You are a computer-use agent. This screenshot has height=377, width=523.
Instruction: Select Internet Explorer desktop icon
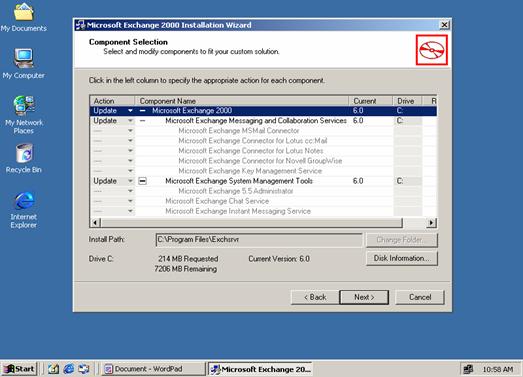[x=23, y=210]
